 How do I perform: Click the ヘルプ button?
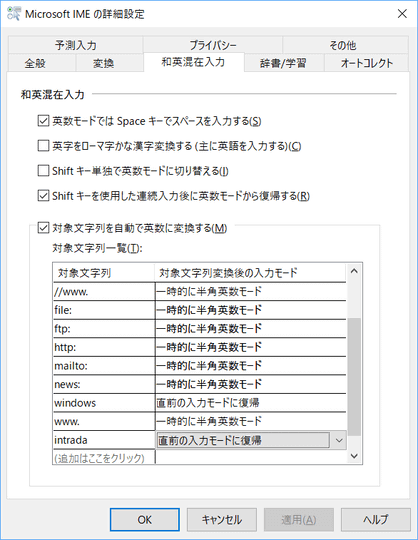click(376, 519)
